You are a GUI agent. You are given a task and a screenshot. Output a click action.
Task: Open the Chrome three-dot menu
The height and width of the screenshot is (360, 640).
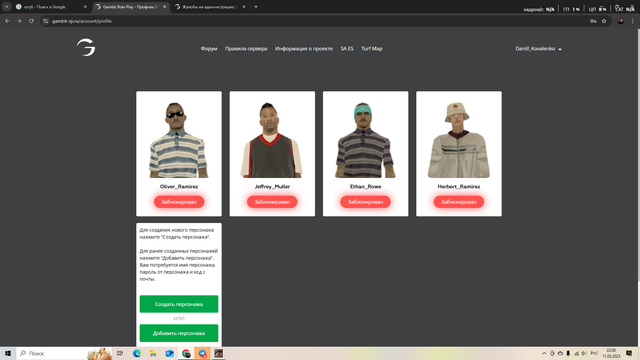(x=633, y=21)
